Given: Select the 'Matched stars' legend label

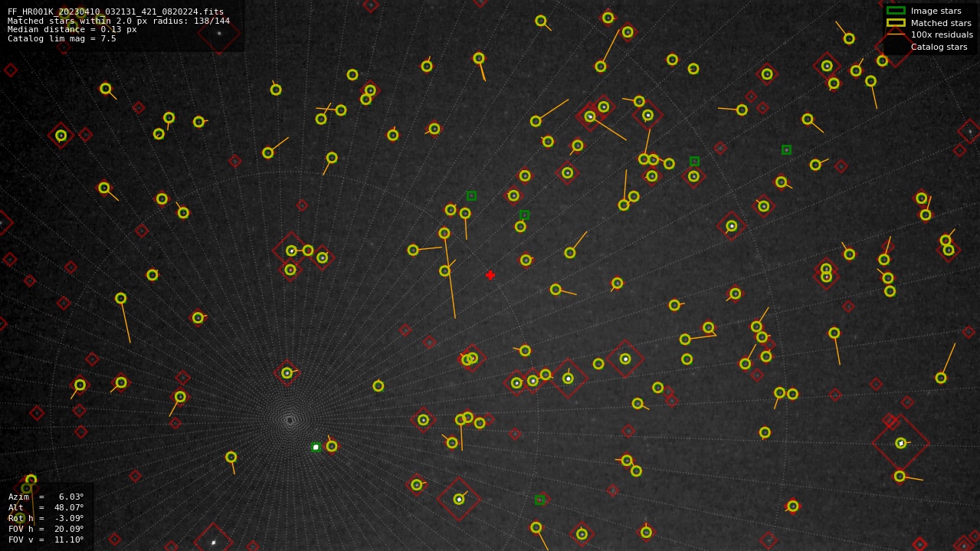Looking at the screenshot, I should point(941,23).
